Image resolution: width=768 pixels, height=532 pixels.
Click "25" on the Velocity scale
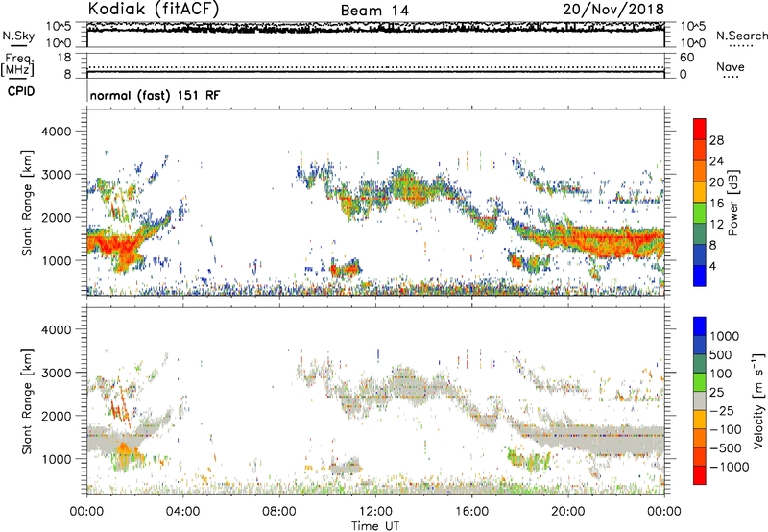716,393
